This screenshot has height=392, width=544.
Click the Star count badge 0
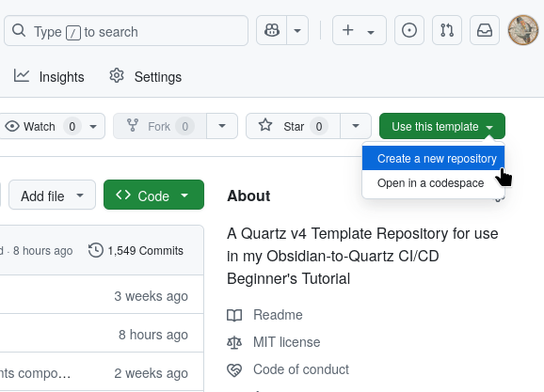319,127
